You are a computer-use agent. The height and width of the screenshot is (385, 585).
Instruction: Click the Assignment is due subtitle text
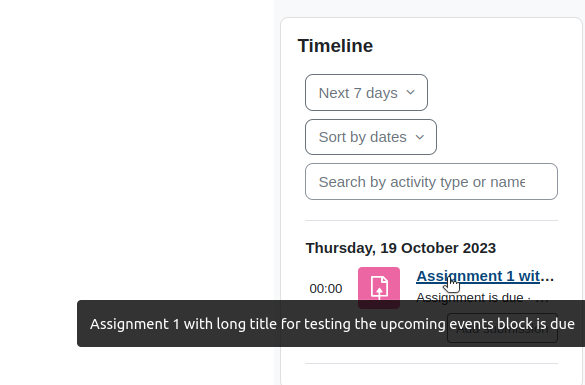tap(470, 297)
